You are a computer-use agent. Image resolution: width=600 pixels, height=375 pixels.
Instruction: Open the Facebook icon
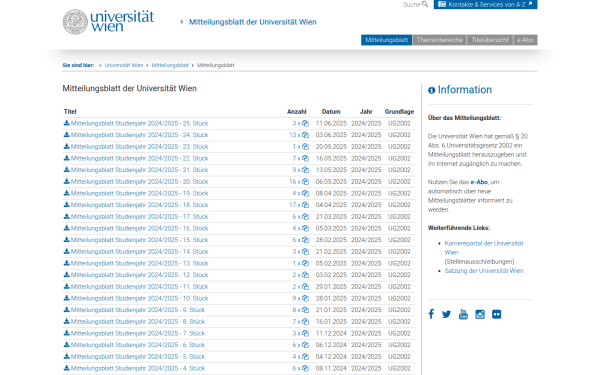pyautogui.click(x=431, y=314)
